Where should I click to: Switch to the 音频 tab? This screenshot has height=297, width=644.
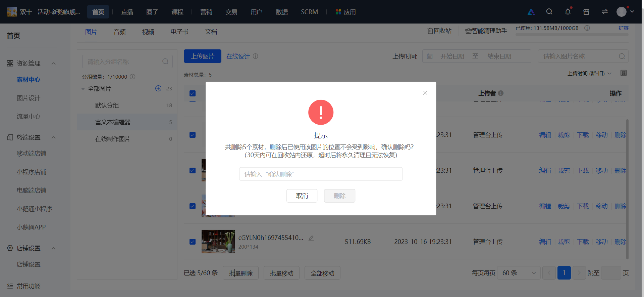coord(120,32)
